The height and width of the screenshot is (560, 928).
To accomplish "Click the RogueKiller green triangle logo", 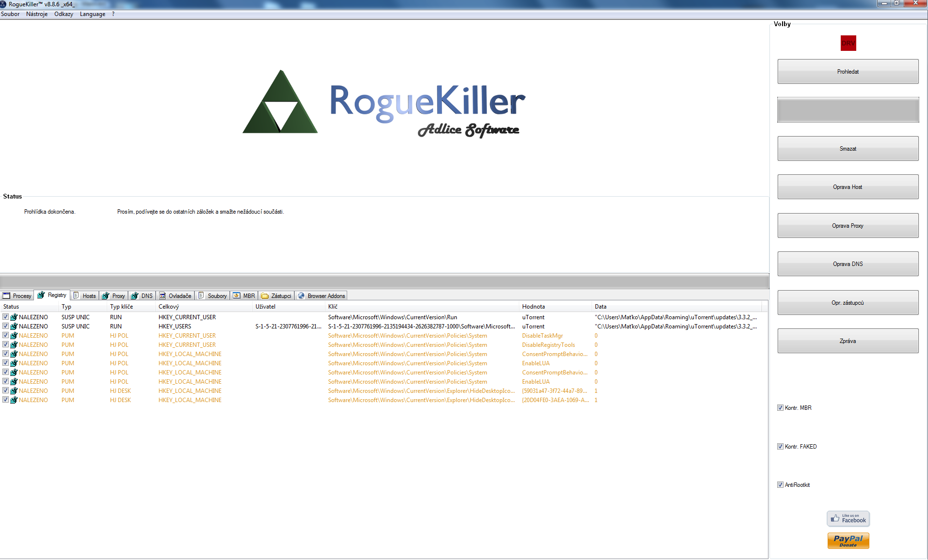I will pyautogui.click(x=280, y=104).
